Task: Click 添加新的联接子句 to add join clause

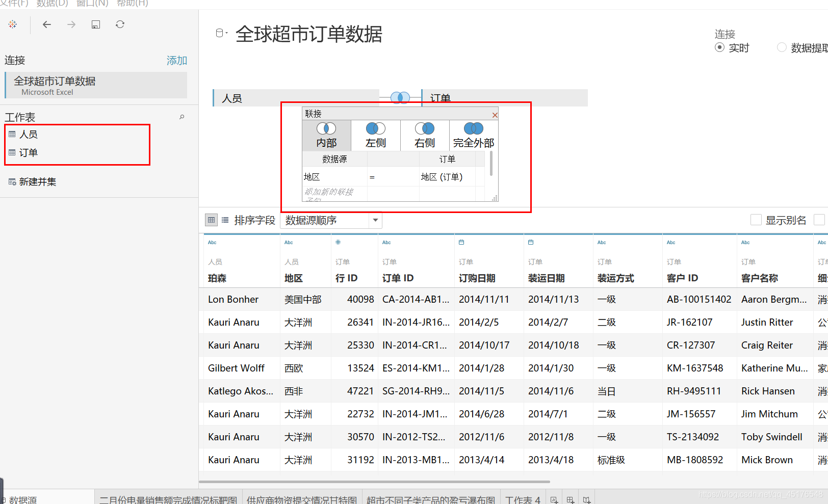Action: pos(334,194)
